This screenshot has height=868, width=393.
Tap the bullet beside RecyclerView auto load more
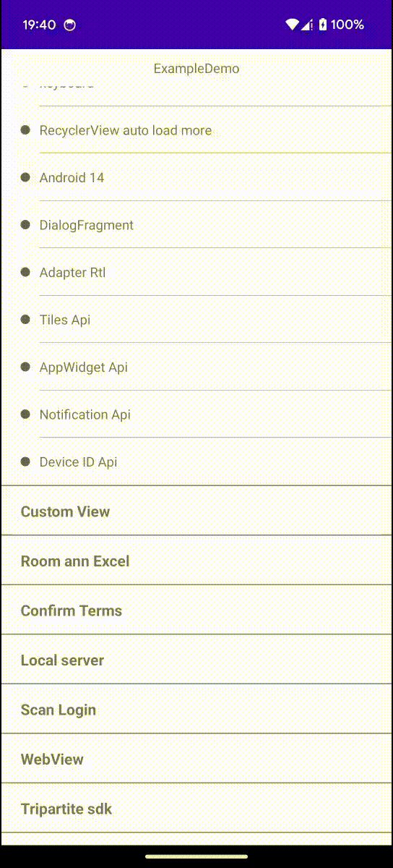coord(25,130)
